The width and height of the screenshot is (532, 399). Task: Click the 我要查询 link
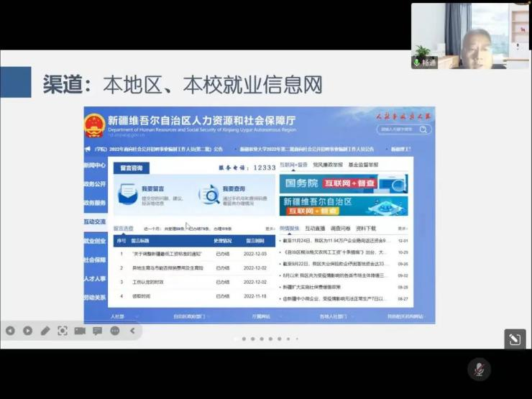pyautogui.click(x=233, y=189)
